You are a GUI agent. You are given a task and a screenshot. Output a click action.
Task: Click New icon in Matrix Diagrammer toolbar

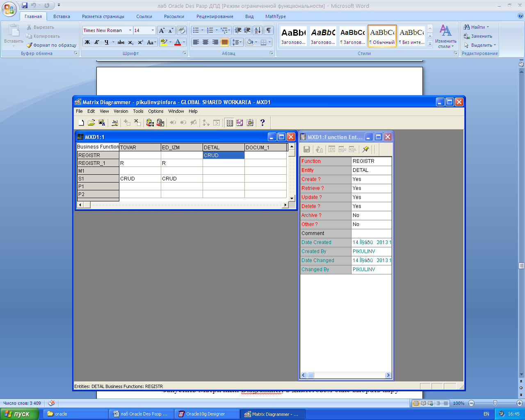point(81,123)
